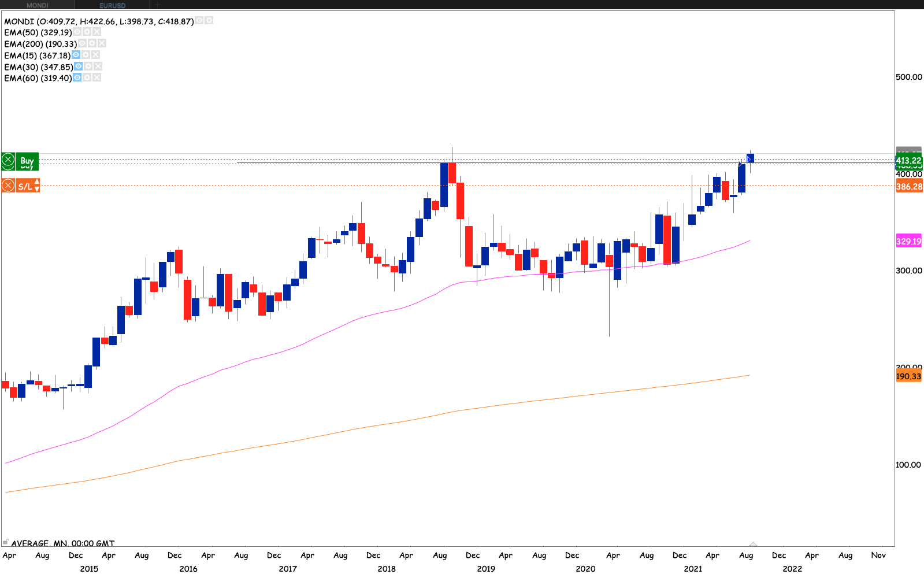Remove the EMA(200) indicator with X icon
The height and width of the screenshot is (574, 924).
102,43
